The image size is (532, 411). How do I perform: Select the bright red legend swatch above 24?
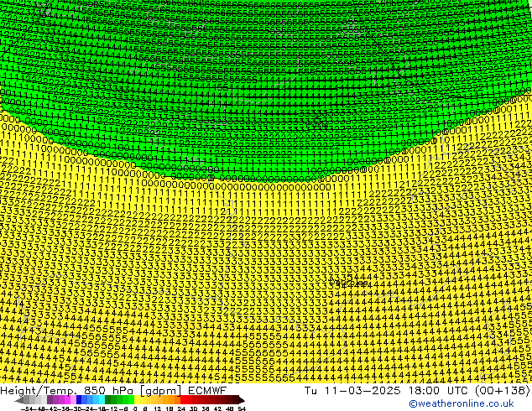[183, 399]
